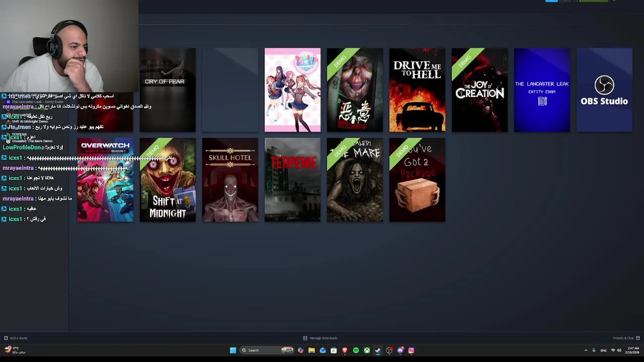The image size is (644, 362).
Task: Open the Wi-Fi network tray icon
Action: pos(612,350)
